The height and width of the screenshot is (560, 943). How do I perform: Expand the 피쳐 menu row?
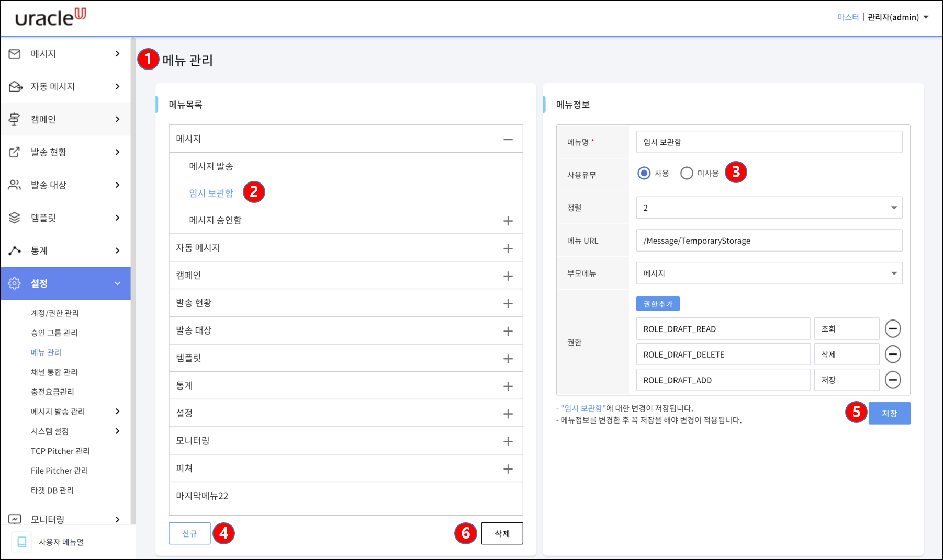tap(508, 469)
